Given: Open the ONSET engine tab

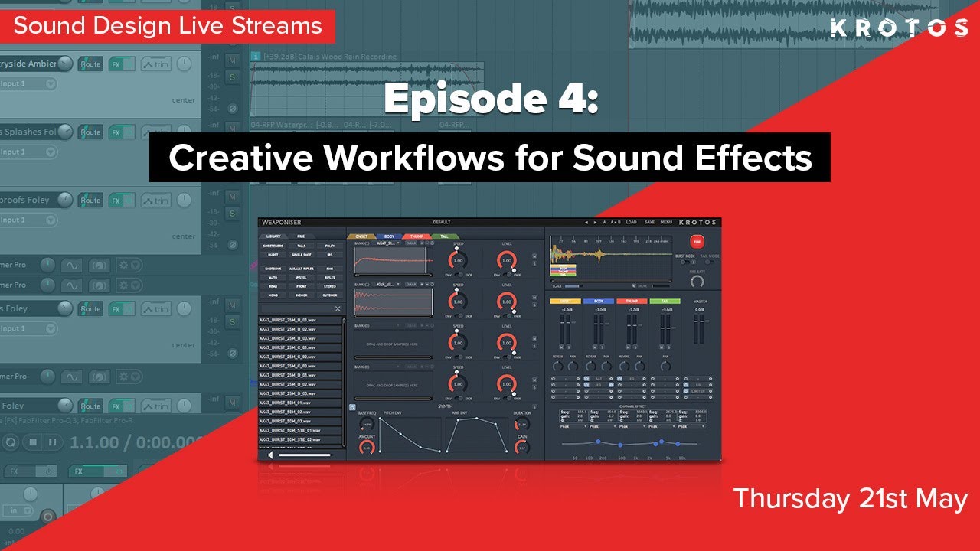Looking at the screenshot, I should click(x=361, y=236).
